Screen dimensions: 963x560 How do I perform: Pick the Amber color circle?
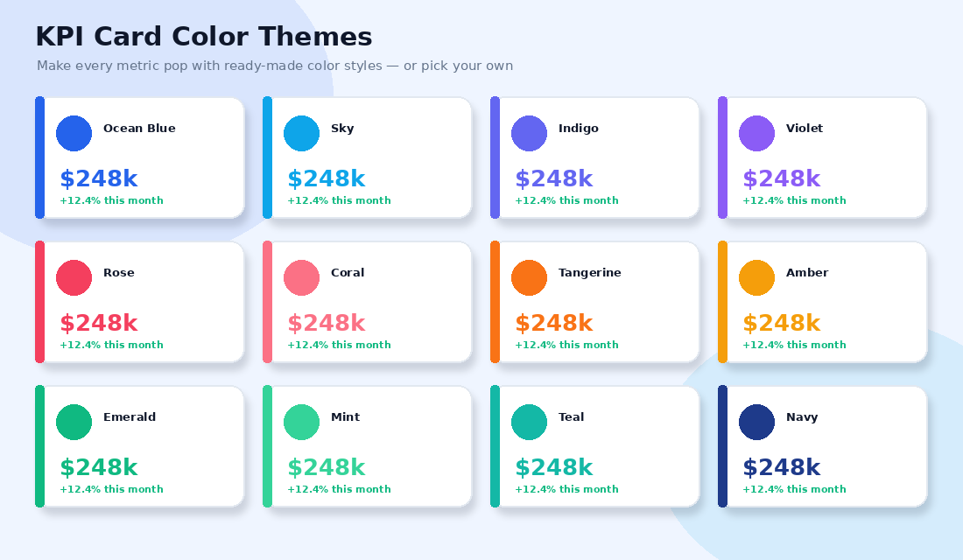pos(756,277)
